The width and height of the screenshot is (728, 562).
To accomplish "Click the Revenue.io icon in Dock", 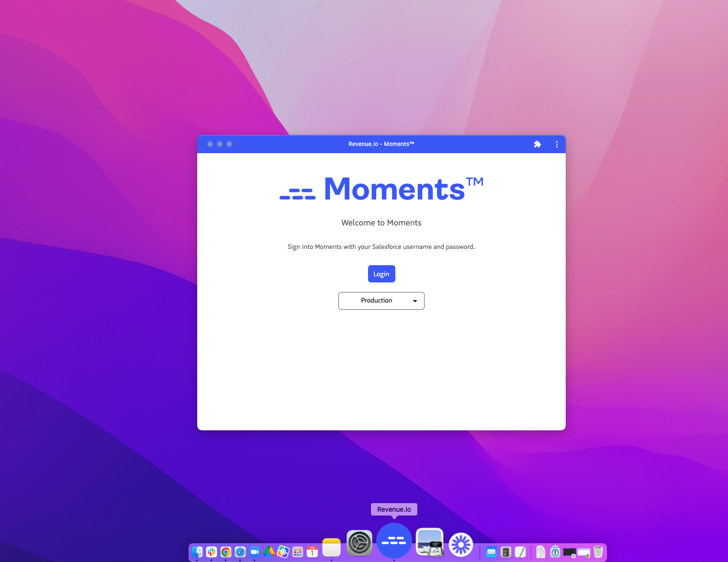I will (x=394, y=540).
